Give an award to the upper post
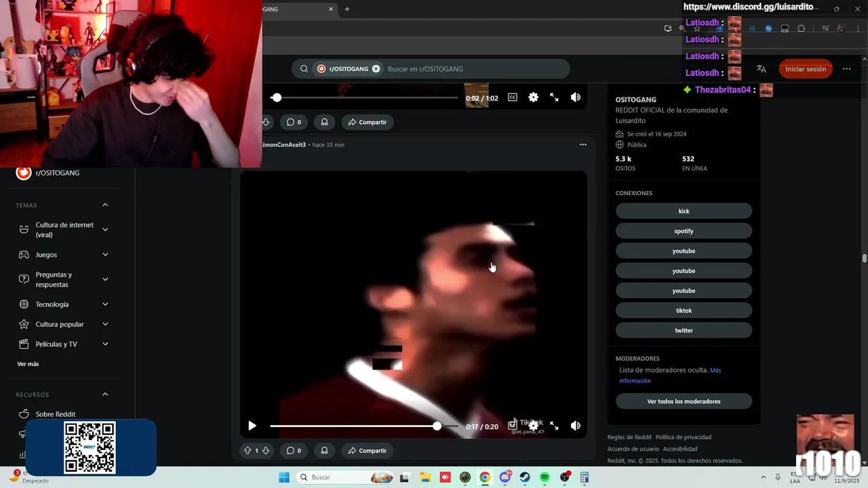 pyautogui.click(x=324, y=122)
